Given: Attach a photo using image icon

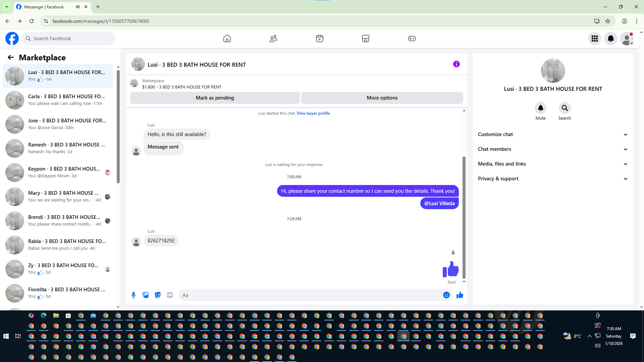Looking at the screenshot, I should 146,295.
